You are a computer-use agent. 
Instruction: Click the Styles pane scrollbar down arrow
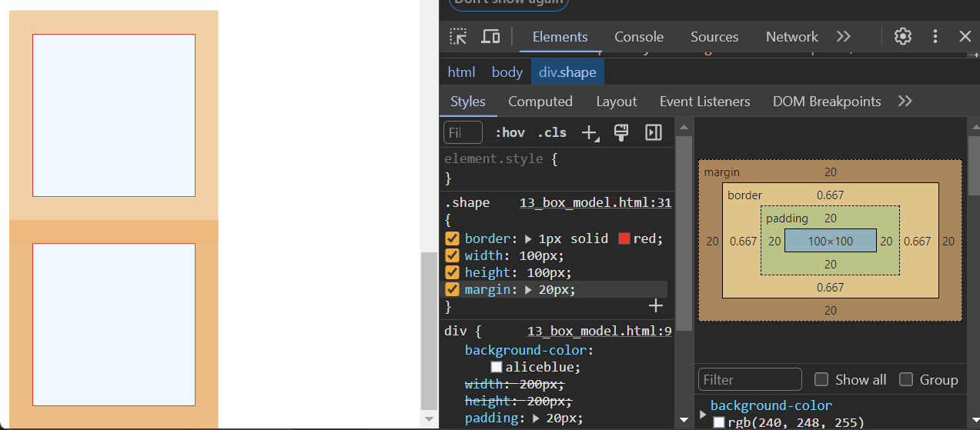pos(684,420)
